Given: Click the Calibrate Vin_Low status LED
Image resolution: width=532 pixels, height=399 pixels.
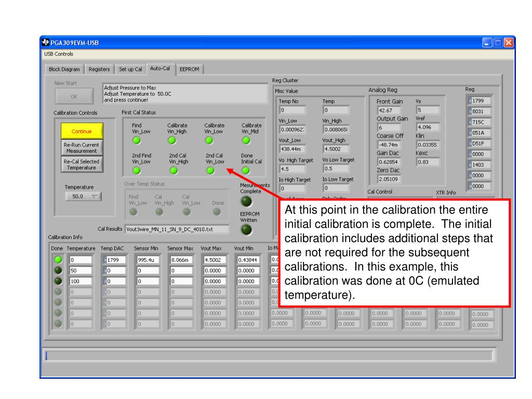Looking at the screenshot, I should pyautogui.click(x=209, y=140).
